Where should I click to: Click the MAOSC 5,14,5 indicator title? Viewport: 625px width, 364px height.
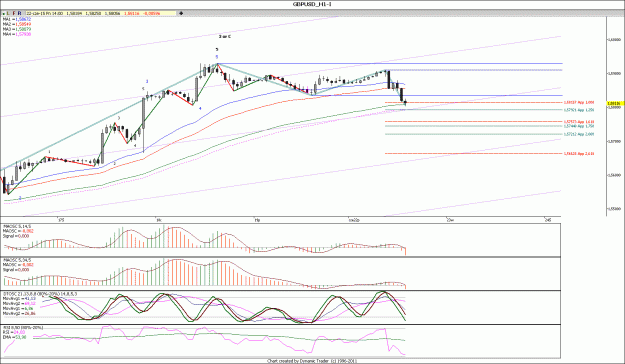coord(17,226)
